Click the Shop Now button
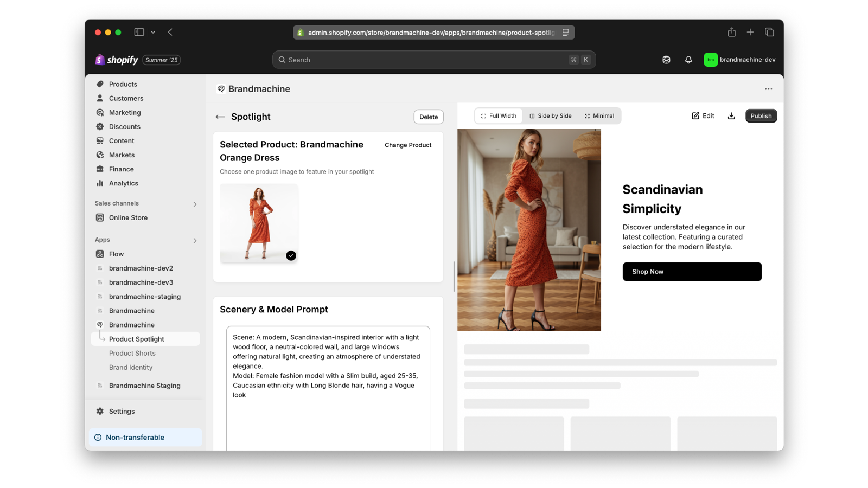Image resolution: width=868 pixels, height=488 pixels. [x=692, y=272]
